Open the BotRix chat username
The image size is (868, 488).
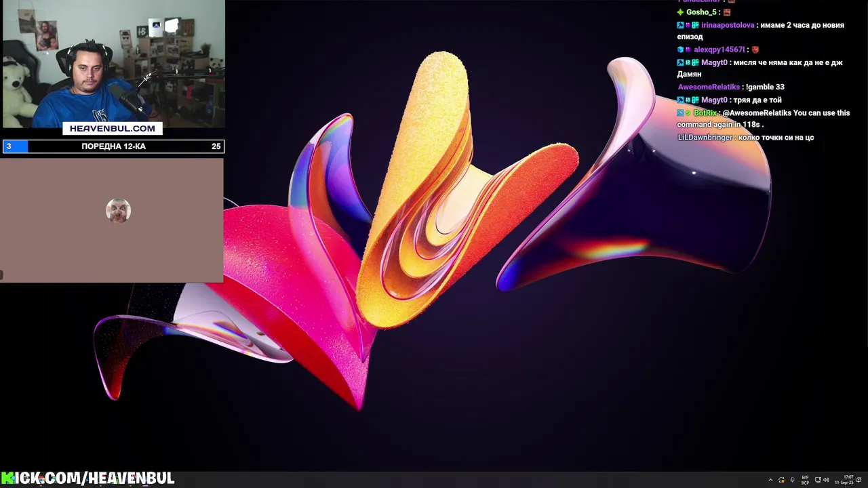click(705, 113)
